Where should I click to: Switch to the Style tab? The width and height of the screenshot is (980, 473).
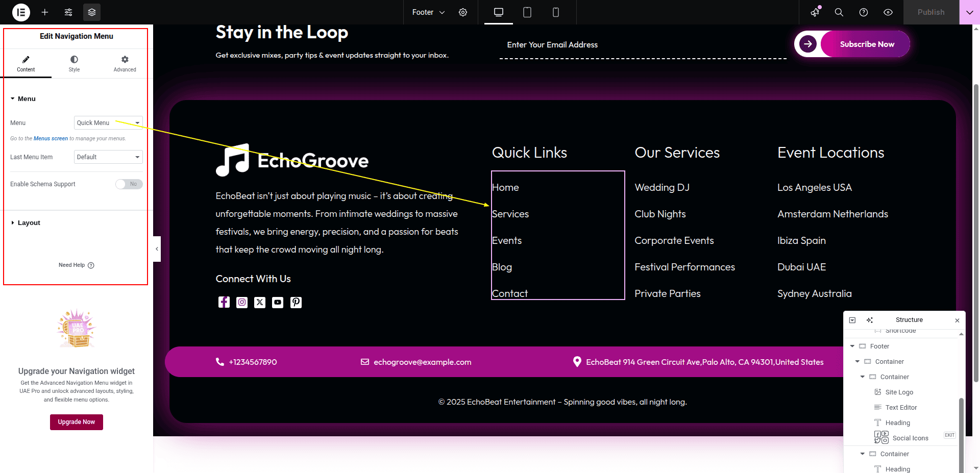click(74, 63)
